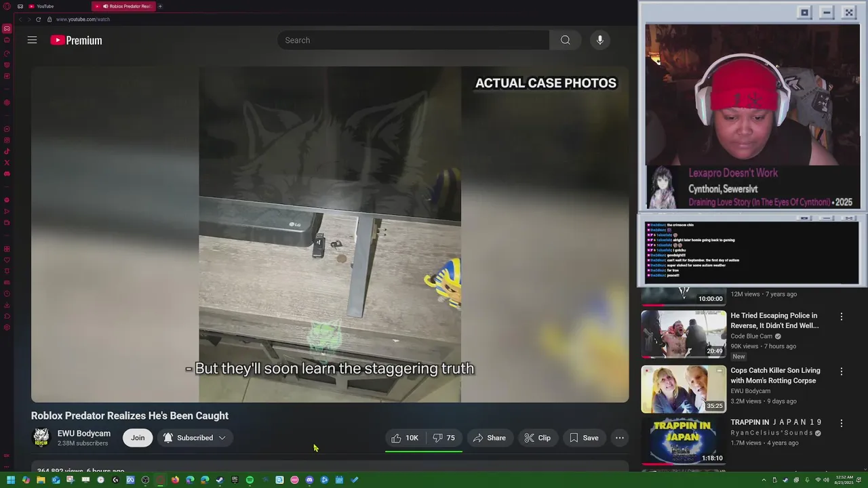This screenshot has width=868, height=488.
Task: Open the Code Blue Cam channel link
Action: pyautogui.click(x=751, y=336)
